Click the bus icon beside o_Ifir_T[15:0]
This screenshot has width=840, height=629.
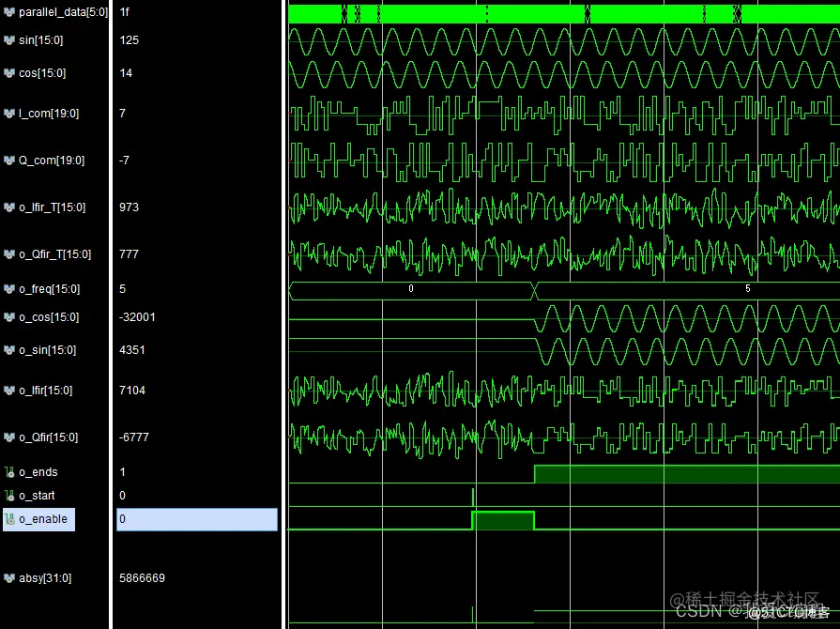click(9, 207)
